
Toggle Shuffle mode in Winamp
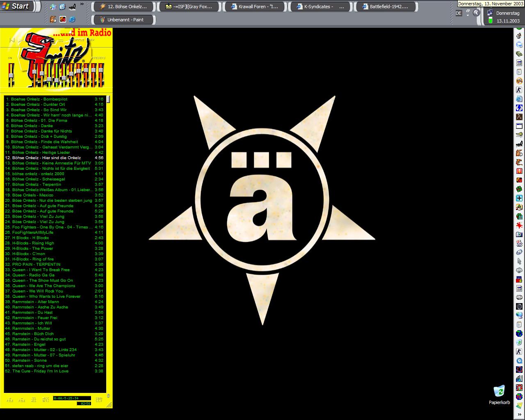point(76,40)
